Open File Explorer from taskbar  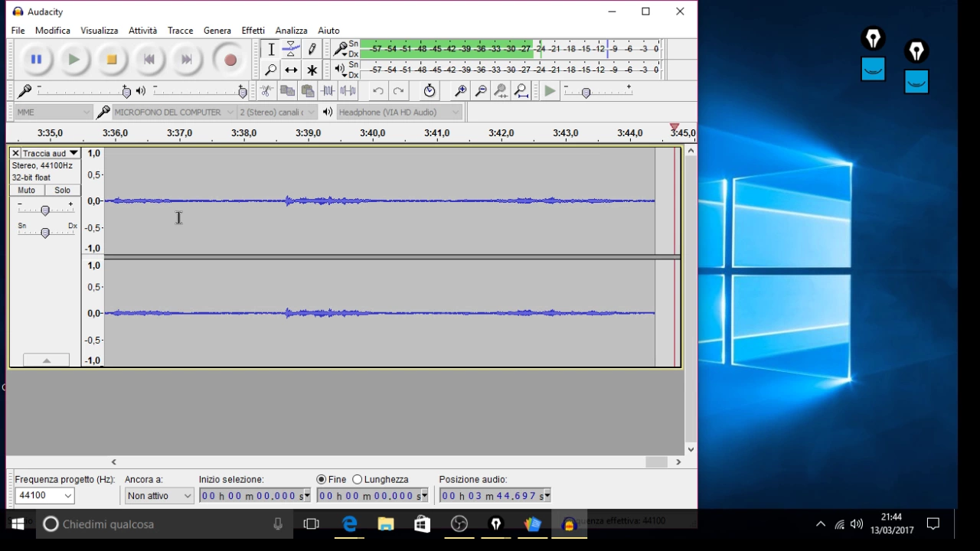385,524
